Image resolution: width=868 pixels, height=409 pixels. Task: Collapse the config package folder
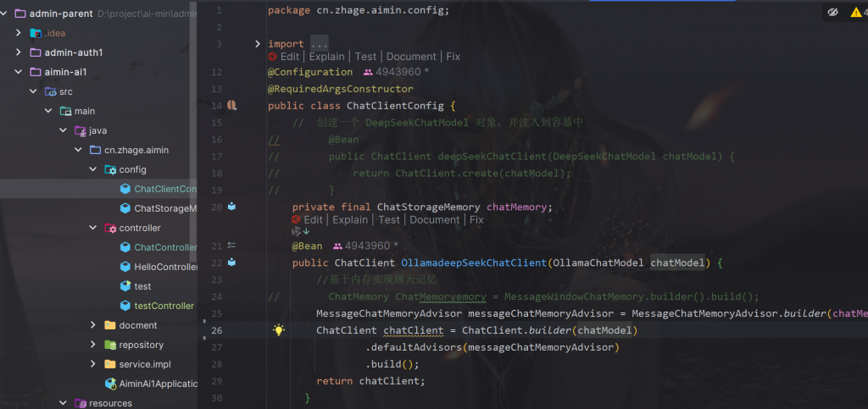(x=94, y=169)
